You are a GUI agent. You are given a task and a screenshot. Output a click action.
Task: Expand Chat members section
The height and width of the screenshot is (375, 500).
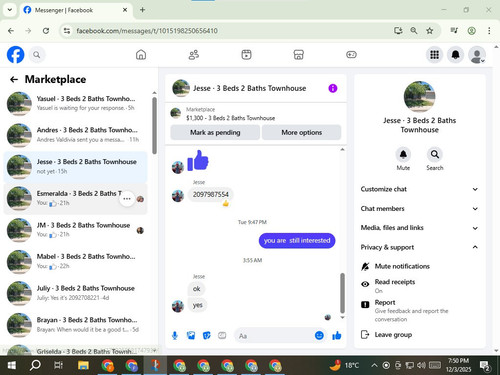click(x=419, y=209)
